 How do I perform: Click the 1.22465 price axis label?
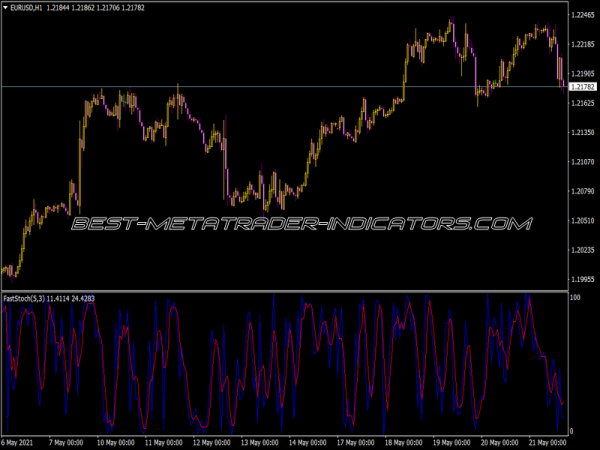[582, 15]
